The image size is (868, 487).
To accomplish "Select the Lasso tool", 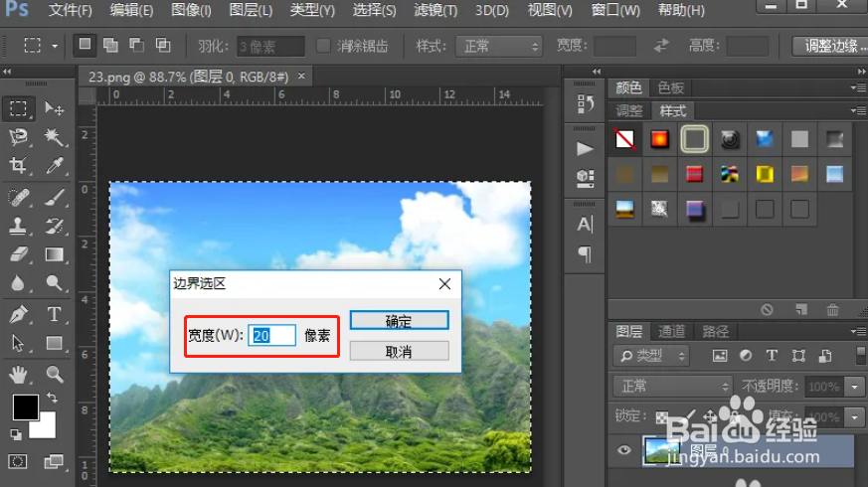I will (18, 137).
